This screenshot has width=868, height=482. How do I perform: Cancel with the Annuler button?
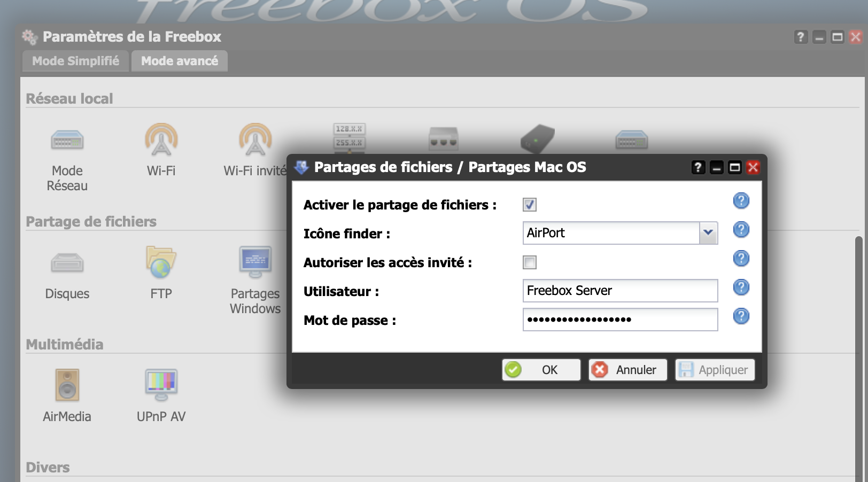(628, 370)
